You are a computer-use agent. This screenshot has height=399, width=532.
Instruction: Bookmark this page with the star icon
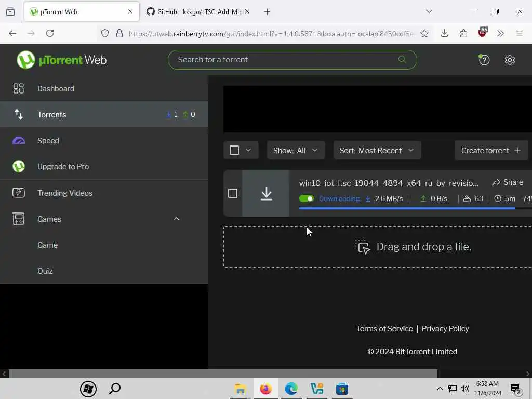point(424,33)
